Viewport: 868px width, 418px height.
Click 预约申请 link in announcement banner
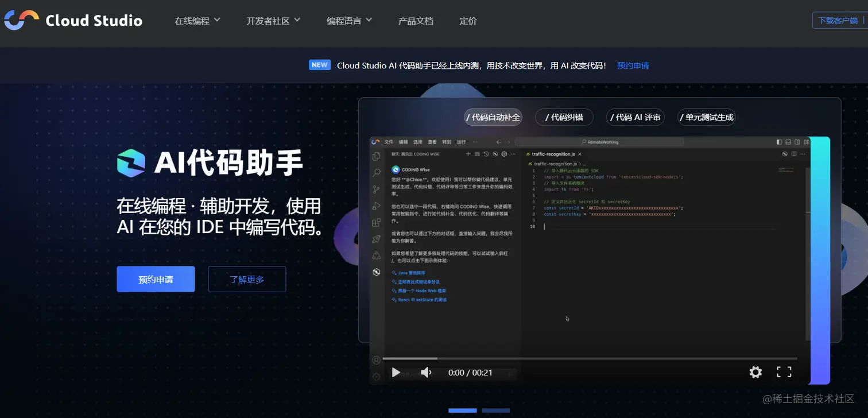click(633, 65)
